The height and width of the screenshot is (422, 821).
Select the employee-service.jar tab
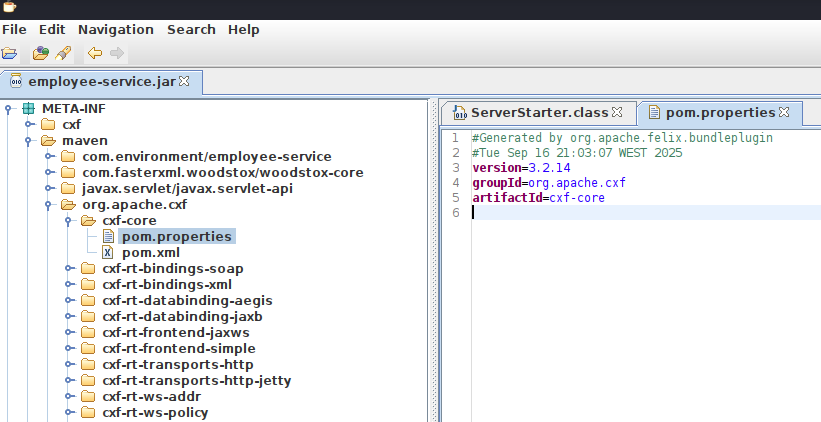(x=102, y=82)
